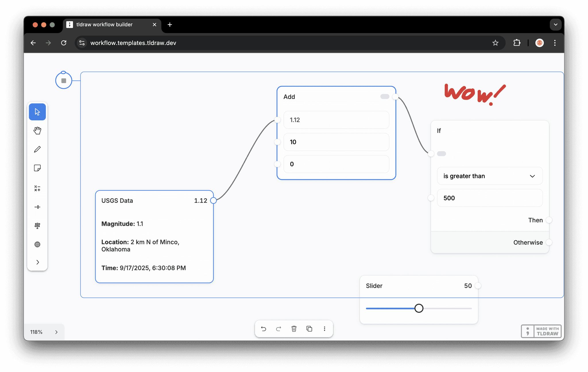Select the Select tool
Screen dimensions: 588x372
[37, 112]
